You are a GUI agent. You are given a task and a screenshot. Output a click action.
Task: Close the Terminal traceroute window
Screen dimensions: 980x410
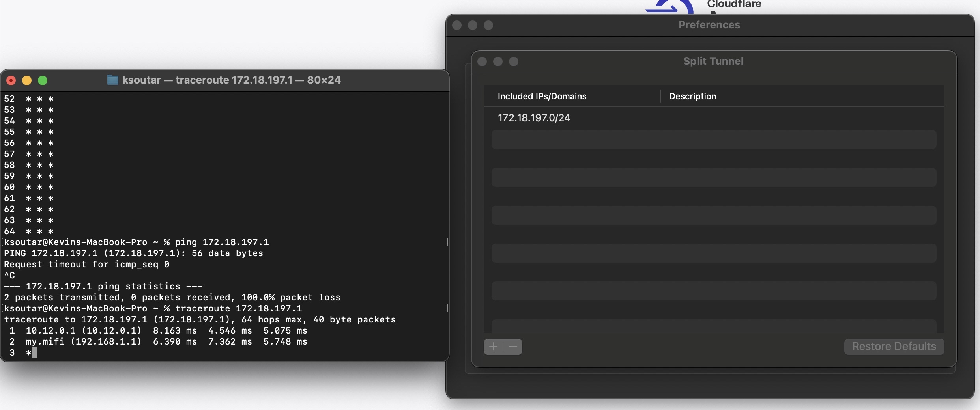[x=11, y=80]
